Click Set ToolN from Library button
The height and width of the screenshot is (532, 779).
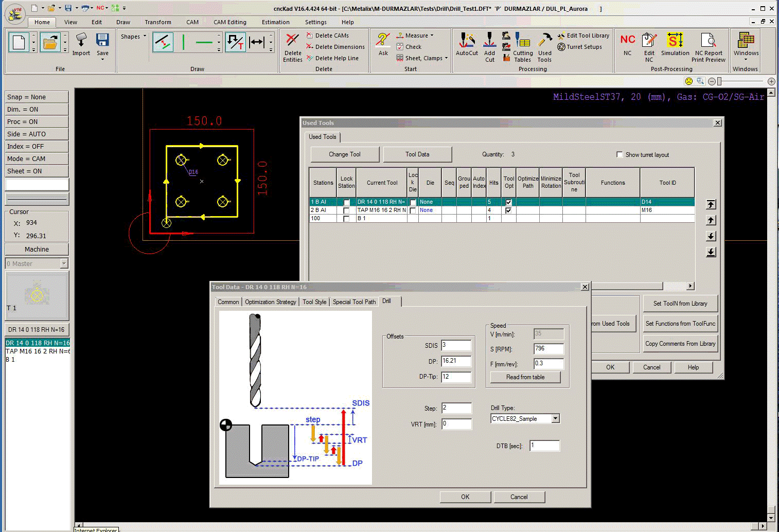pyautogui.click(x=680, y=304)
